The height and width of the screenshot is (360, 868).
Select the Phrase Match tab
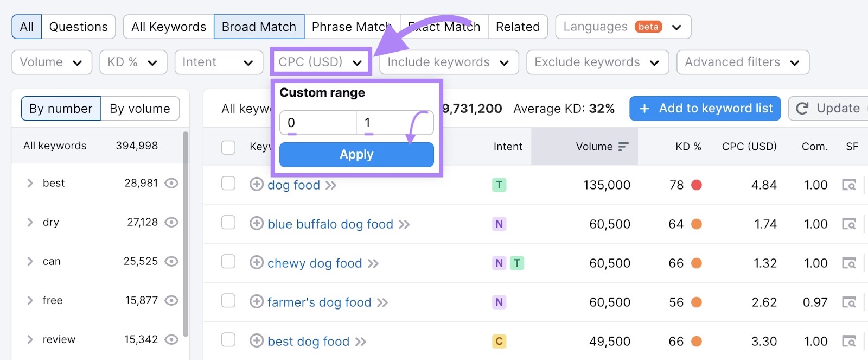click(x=350, y=26)
